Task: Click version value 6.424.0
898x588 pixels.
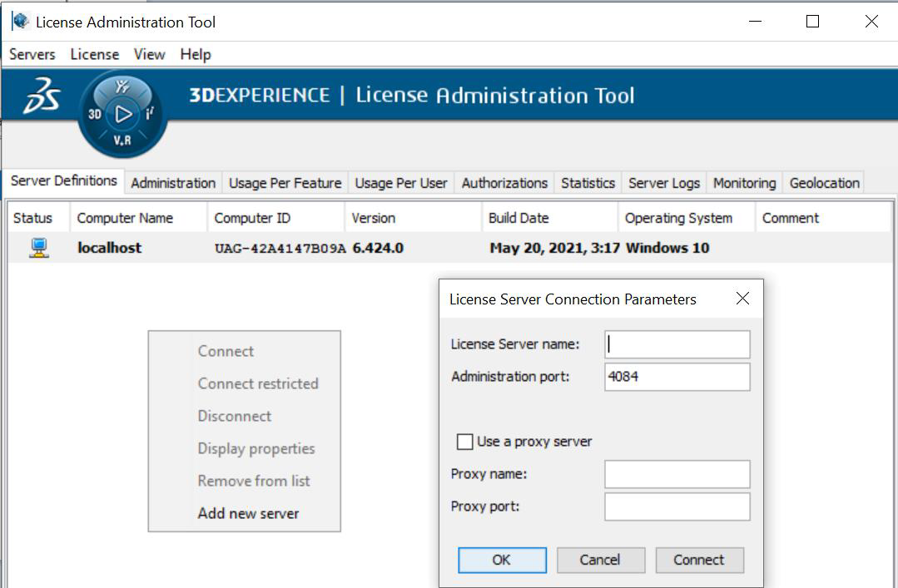Action: [378, 248]
